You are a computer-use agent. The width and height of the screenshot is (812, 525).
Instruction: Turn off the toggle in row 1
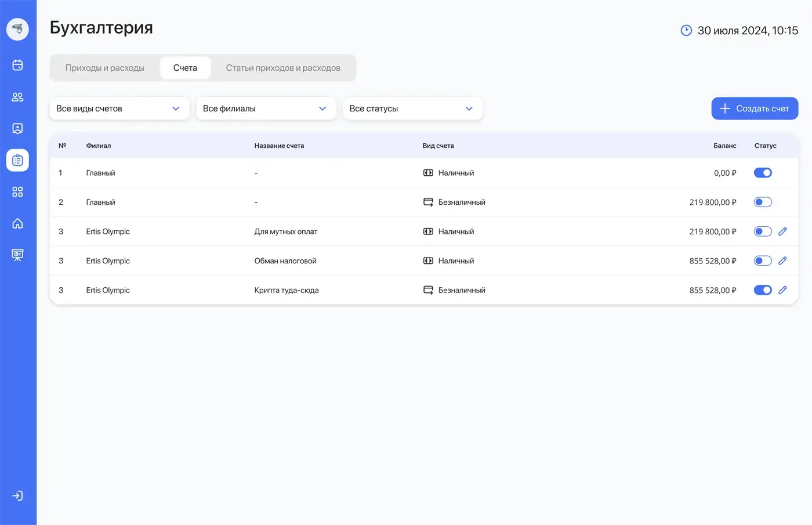tap(763, 172)
